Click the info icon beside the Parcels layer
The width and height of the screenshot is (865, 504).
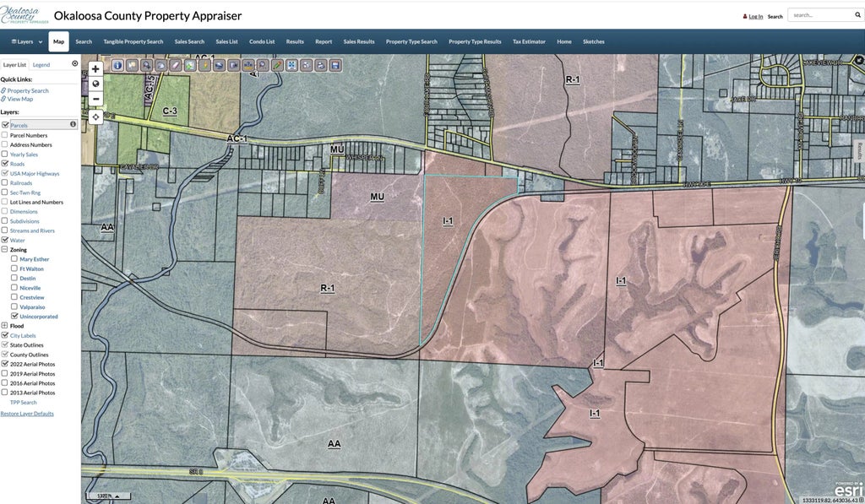point(73,124)
